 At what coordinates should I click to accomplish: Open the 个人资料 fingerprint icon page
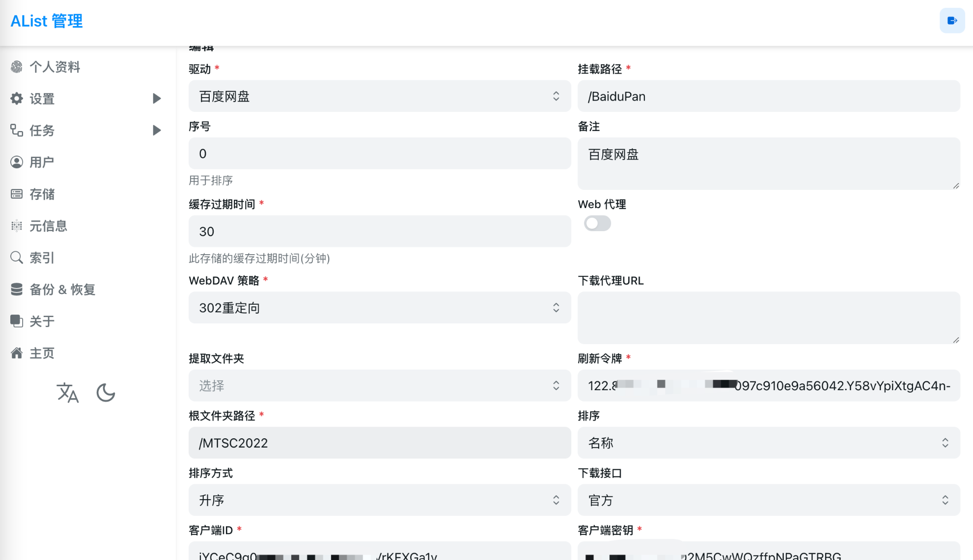pyautogui.click(x=17, y=67)
